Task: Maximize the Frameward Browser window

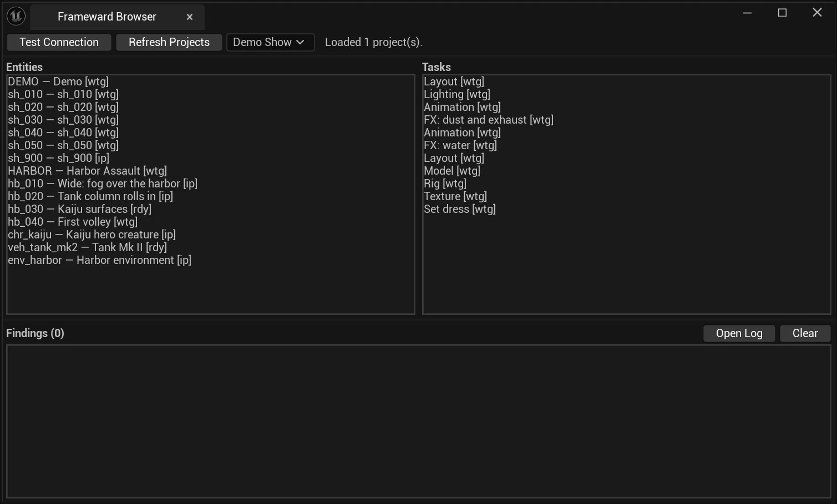Action: tap(782, 13)
